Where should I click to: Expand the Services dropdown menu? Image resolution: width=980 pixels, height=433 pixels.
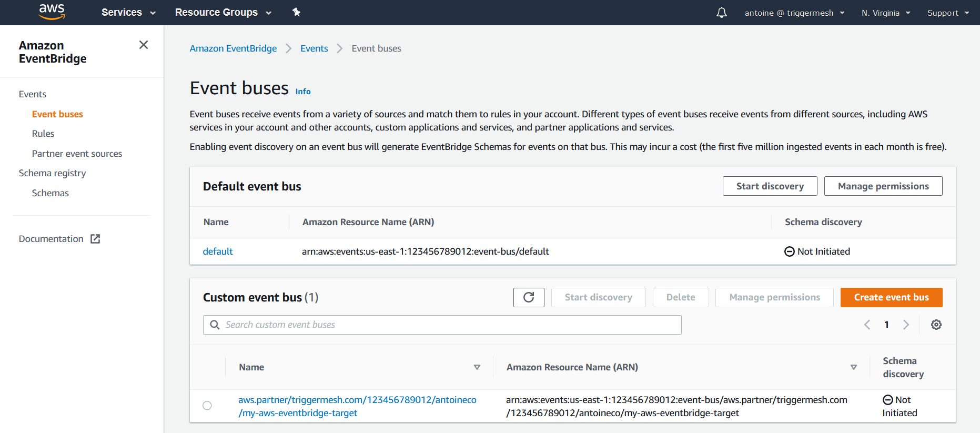pos(128,12)
